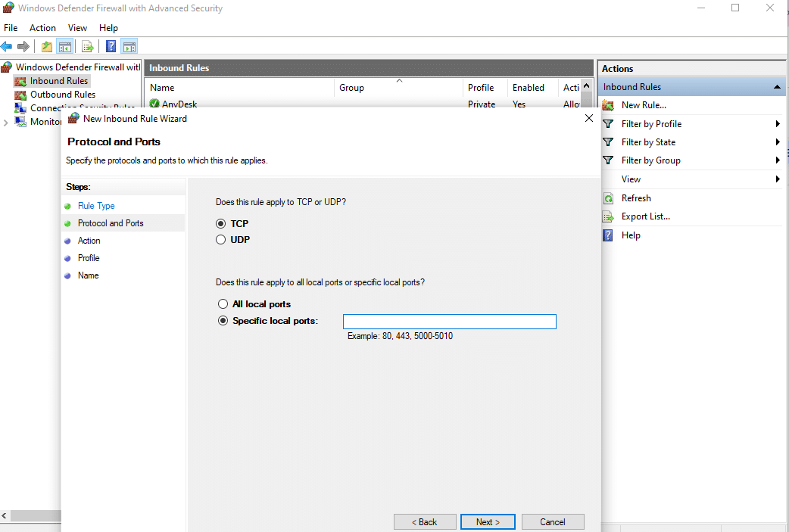The width and height of the screenshot is (789, 532).
Task: Open the Action menu
Action: 42,28
